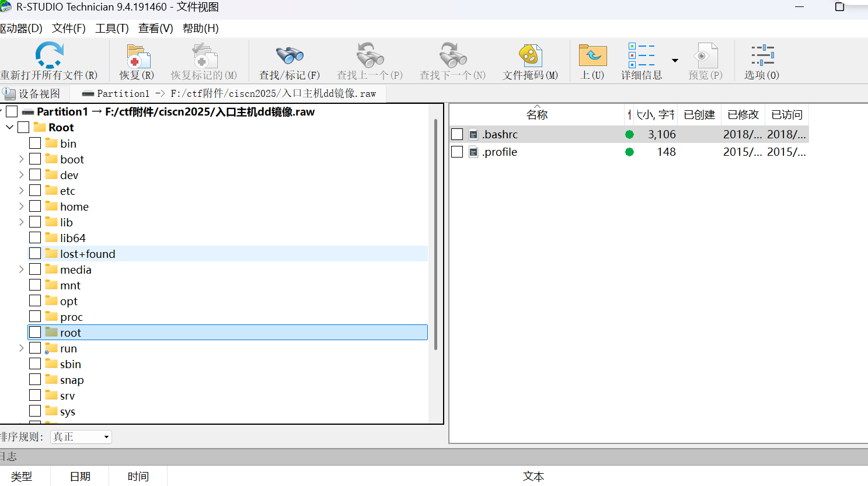Expand the boot folder in tree

coord(21,159)
